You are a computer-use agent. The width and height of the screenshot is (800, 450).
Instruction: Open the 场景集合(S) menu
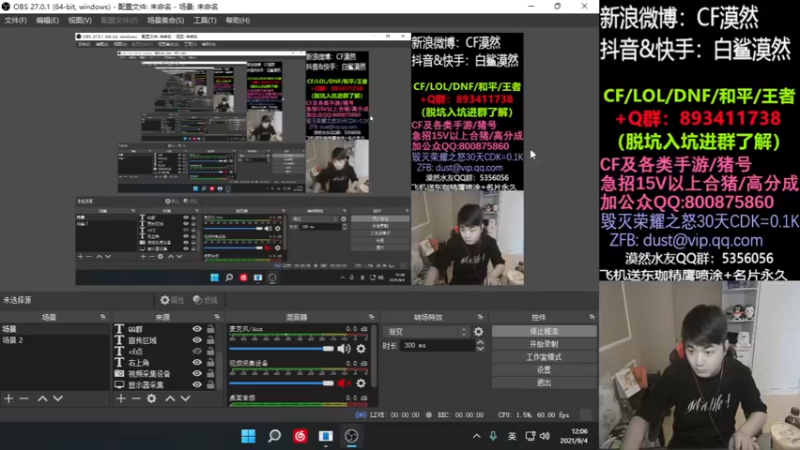(165, 20)
